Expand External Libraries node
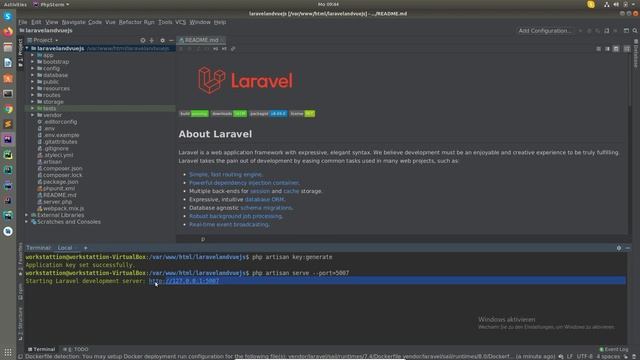Screen dimensions: 640x360 click(27, 215)
